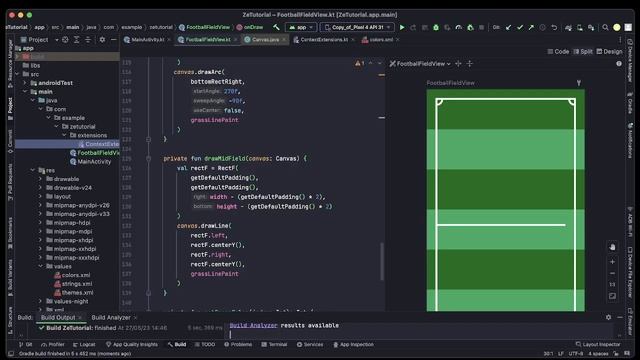640x360 pixels.
Task: Expand the androidTest folder
Action: (x=25, y=83)
